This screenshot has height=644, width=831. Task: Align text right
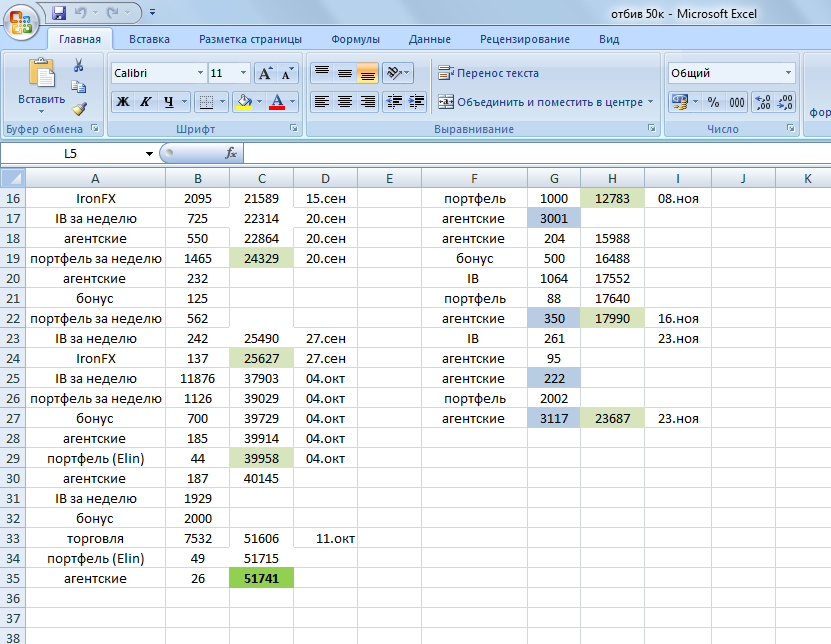pos(367,102)
